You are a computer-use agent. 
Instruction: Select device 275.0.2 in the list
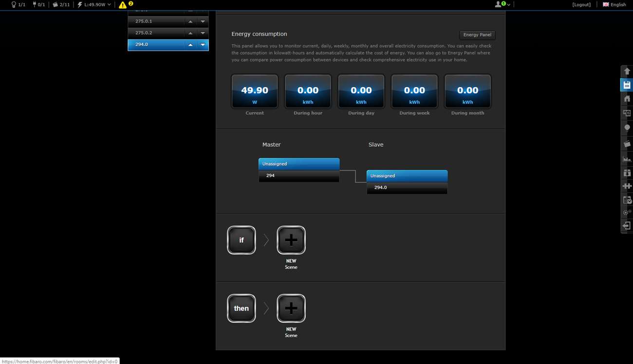[156, 33]
